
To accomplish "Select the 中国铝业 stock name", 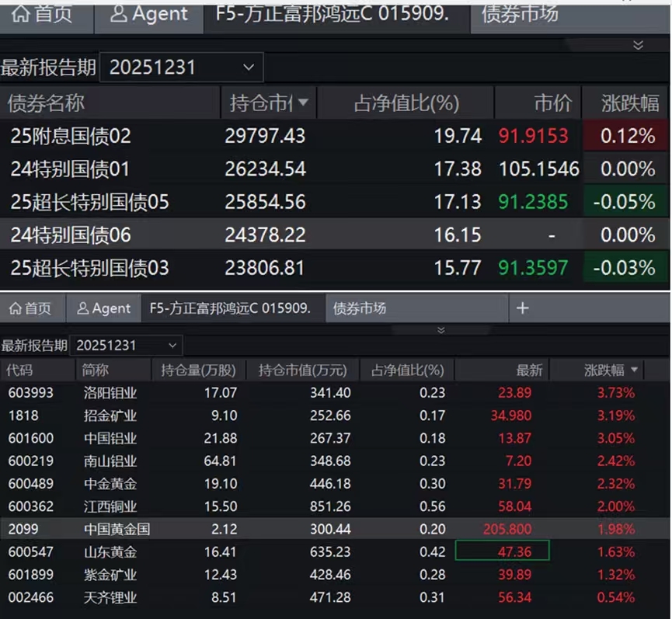I will click(x=110, y=438).
